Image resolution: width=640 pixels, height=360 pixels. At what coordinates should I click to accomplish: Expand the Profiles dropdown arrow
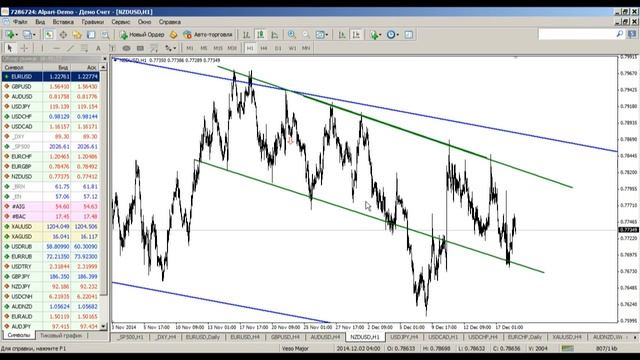pyautogui.click(x=34, y=35)
